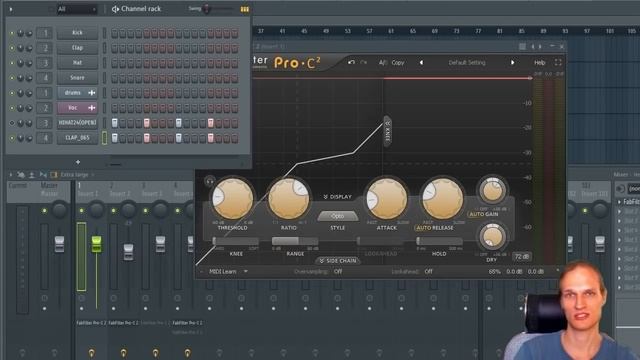Toggle the A/B compare switch
640x360 pixels.
coord(382,62)
